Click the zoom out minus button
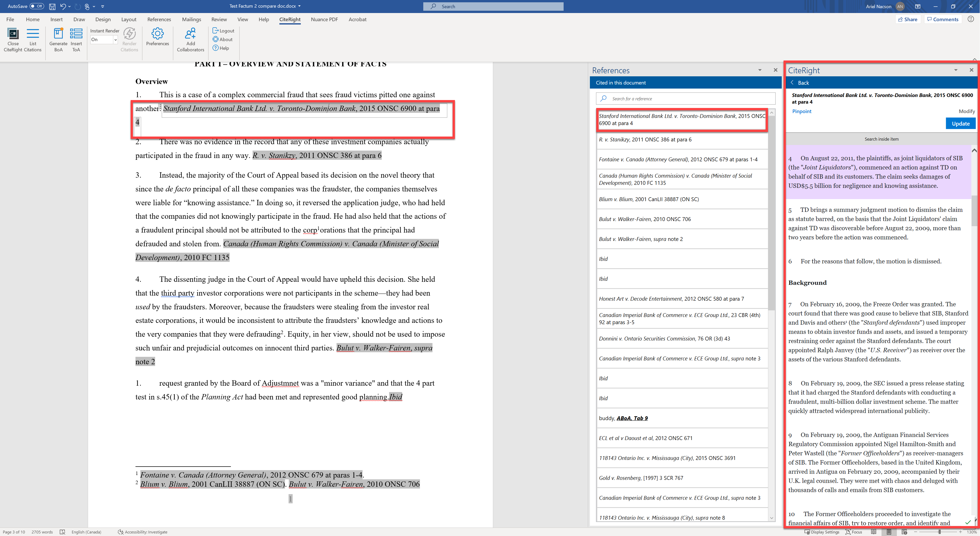 tap(915, 532)
